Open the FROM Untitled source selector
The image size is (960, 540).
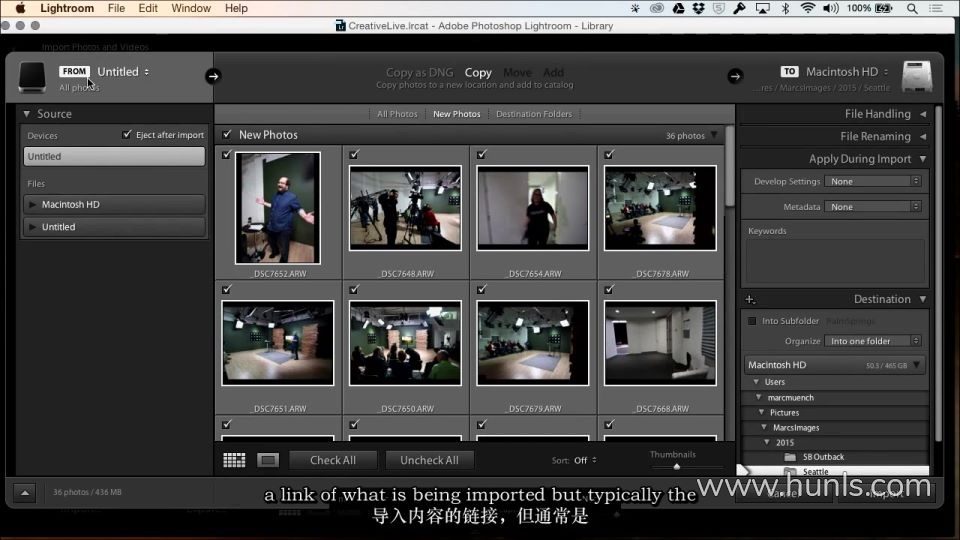(x=122, y=72)
